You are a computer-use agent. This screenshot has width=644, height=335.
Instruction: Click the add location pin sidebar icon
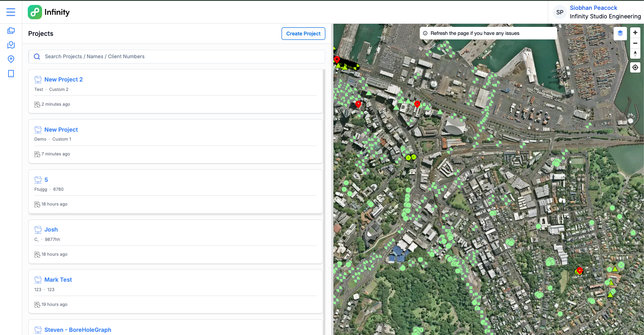(x=11, y=59)
